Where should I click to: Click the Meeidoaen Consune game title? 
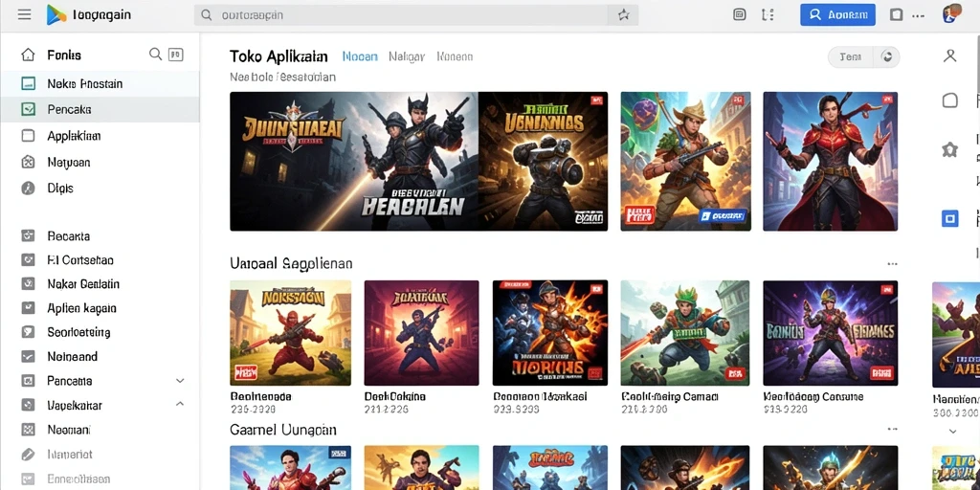tap(813, 396)
